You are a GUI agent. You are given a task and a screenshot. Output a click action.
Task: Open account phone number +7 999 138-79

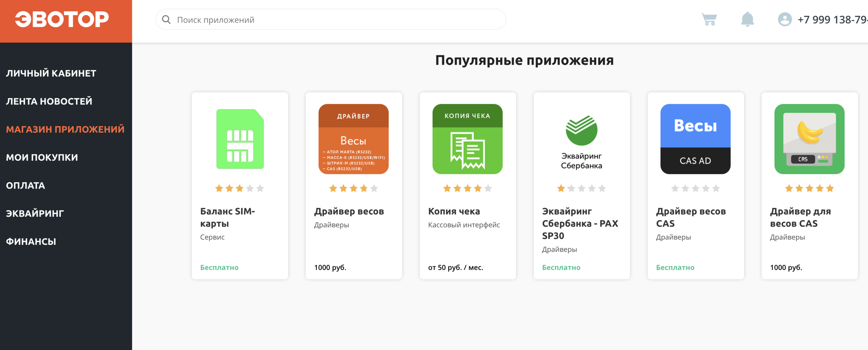click(833, 20)
